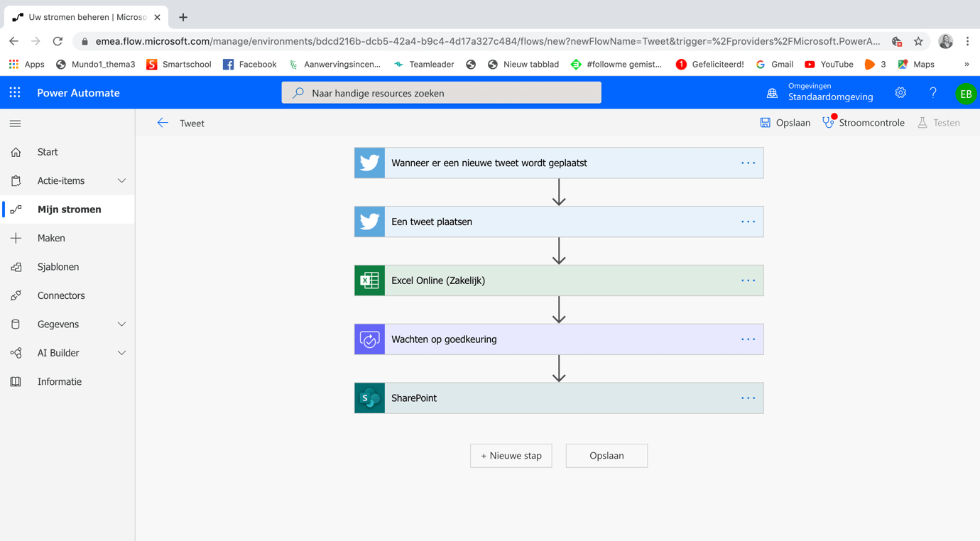This screenshot has height=541, width=980.
Task: Click the Stroomcontrole stethoscope icon
Action: [829, 122]
